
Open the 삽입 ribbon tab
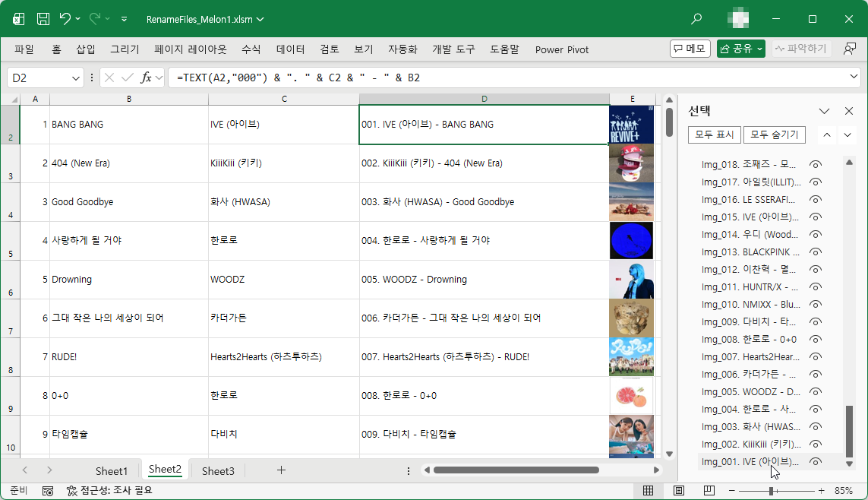click(86, 49)
